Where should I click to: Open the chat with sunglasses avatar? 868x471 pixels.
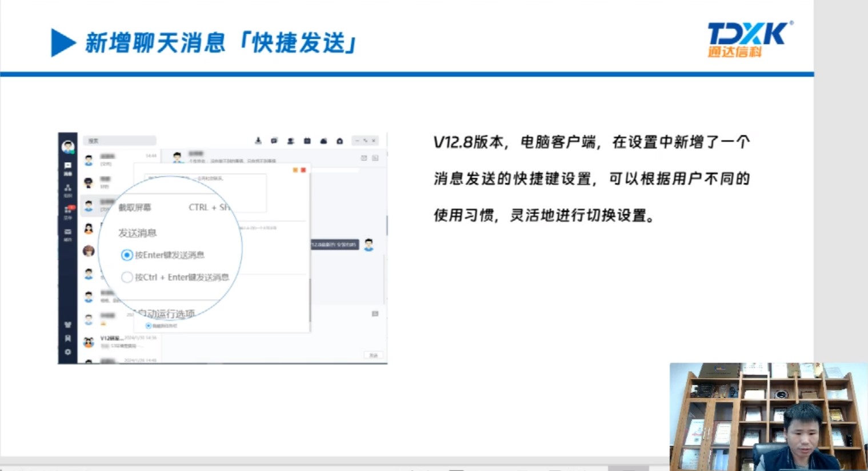click(89, 183)
